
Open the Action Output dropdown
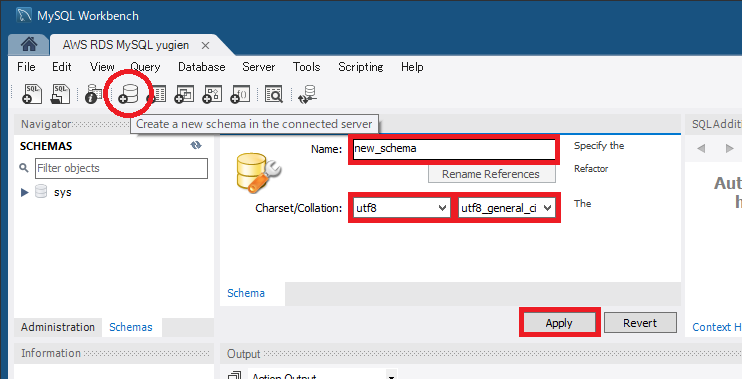(322, 376)
